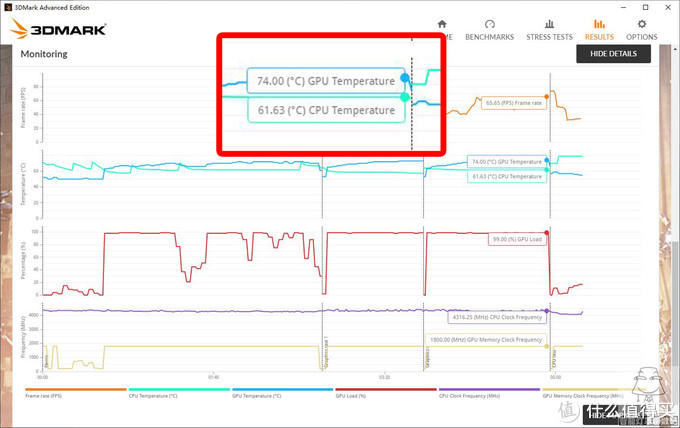Screen dimensions: 680x428
Task: Minimize the 3DMark window
Action: tap(624, 7)
